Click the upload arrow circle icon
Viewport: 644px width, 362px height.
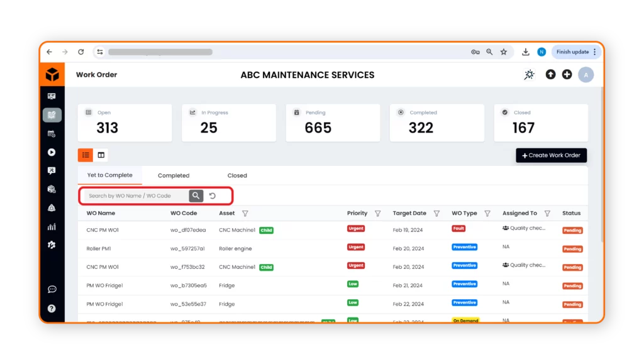(550, 74)
